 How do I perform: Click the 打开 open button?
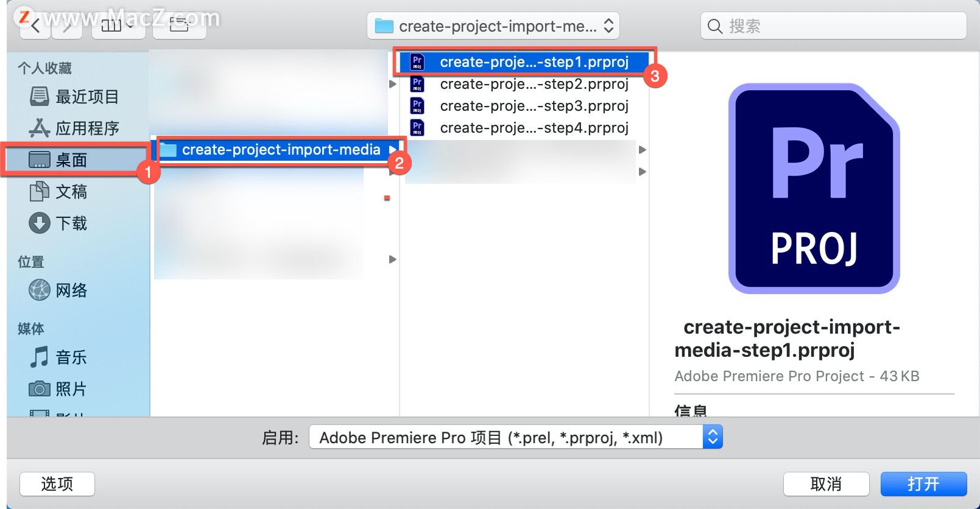[x=923, y=484]
